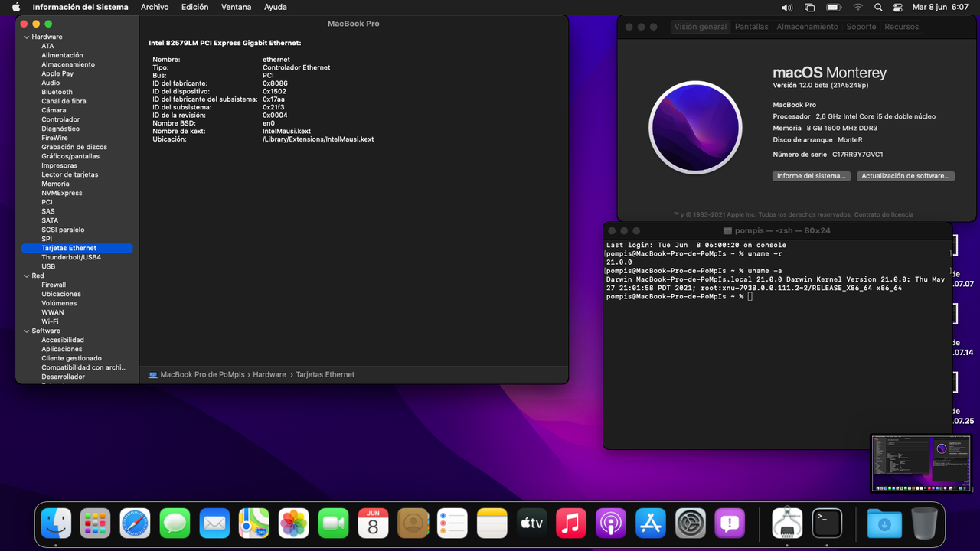This screenshot has height=551, width=980.
Task: Click the date and time in menu bar
Action: click(x=940, y=7)
